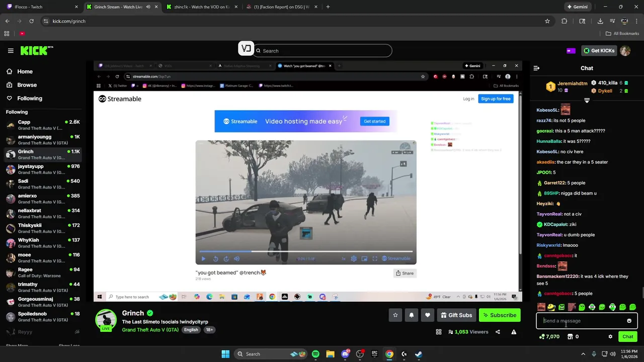Click Sign up for free on Streamable
Screen dimensions: 644x362
[496, 99]
